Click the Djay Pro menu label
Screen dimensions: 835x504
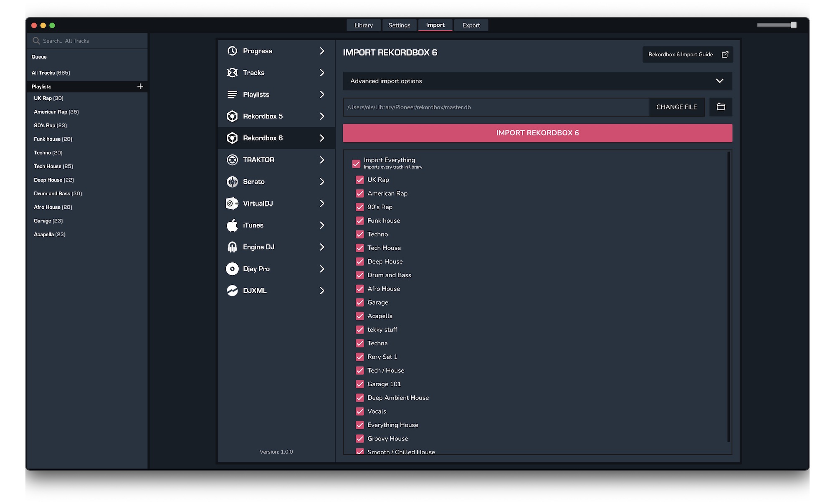256,269
